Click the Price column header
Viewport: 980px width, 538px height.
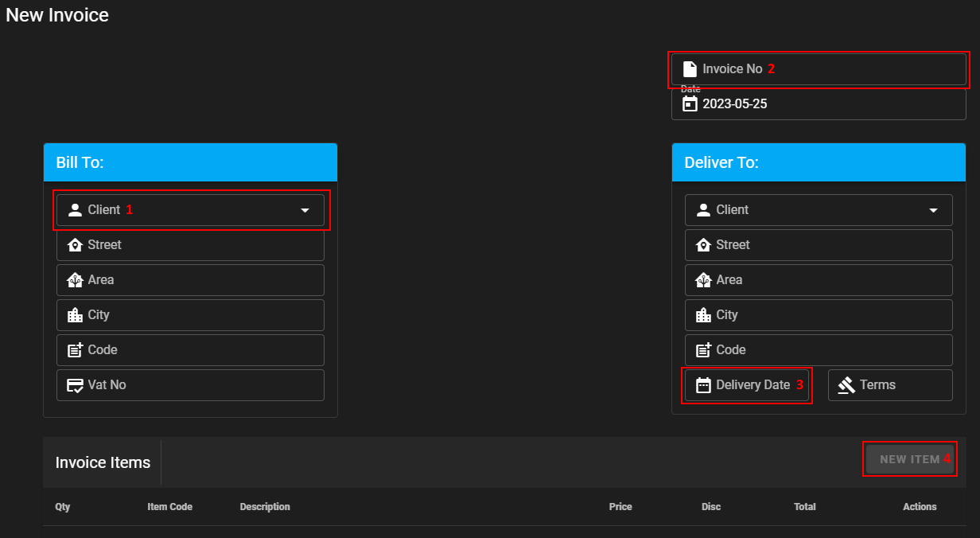(x=620, y=507)
